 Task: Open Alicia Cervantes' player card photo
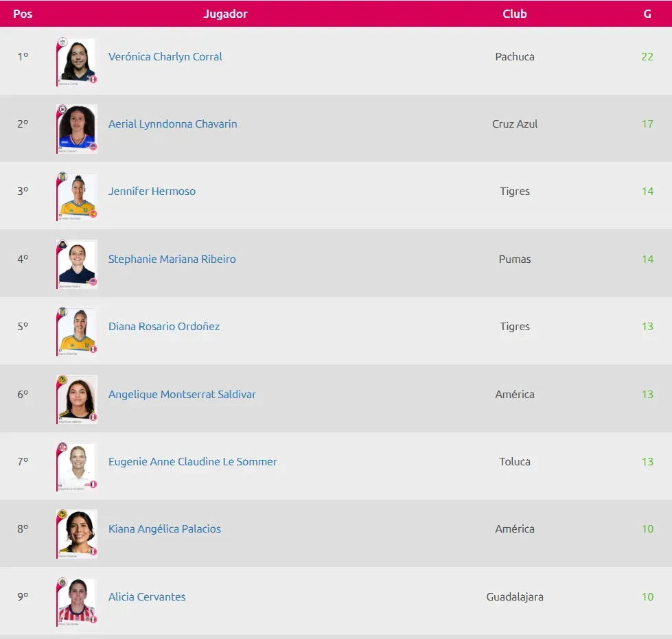point(77,601)
